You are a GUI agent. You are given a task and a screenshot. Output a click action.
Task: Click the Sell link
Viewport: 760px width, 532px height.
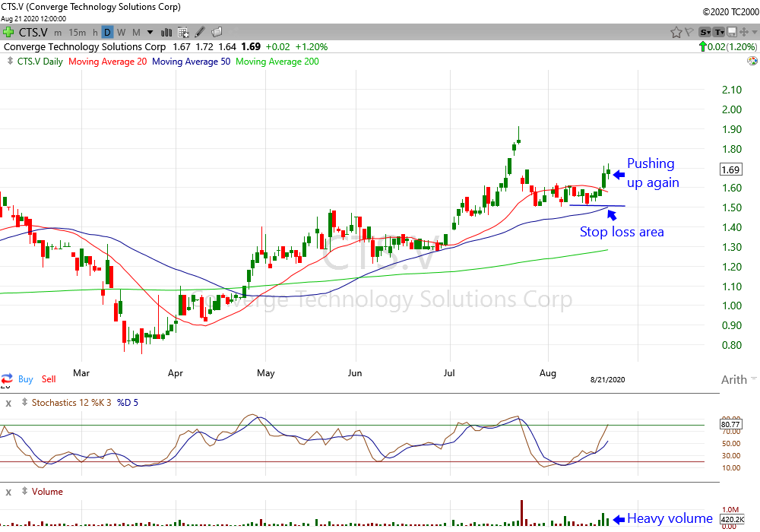click(x=49, y=379)
